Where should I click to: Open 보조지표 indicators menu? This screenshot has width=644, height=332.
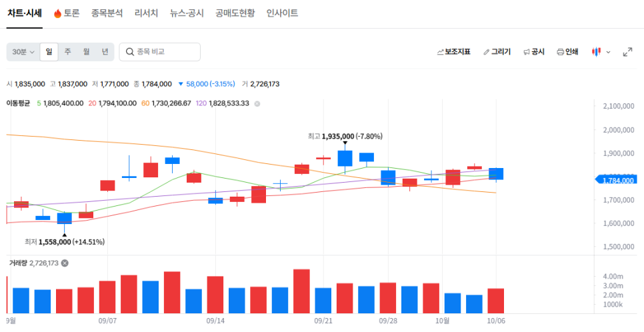pyautogui.click(x=454, y=52)
